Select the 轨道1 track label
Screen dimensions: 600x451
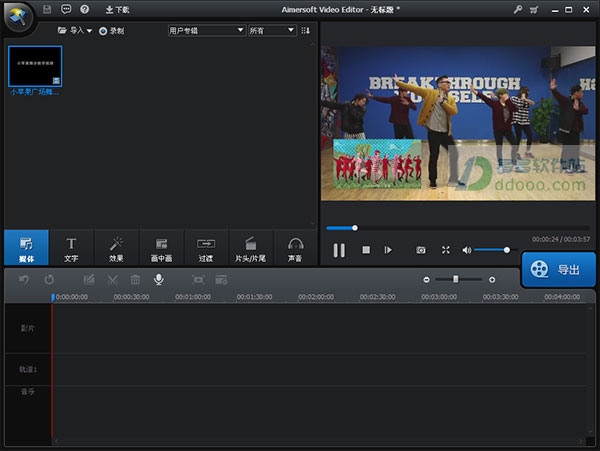point(28,370)
